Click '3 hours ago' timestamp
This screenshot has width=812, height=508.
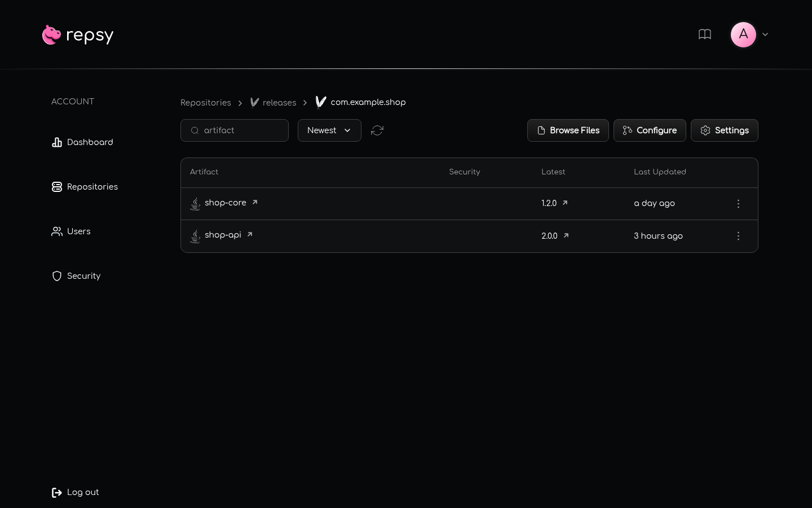click(658, 236)
